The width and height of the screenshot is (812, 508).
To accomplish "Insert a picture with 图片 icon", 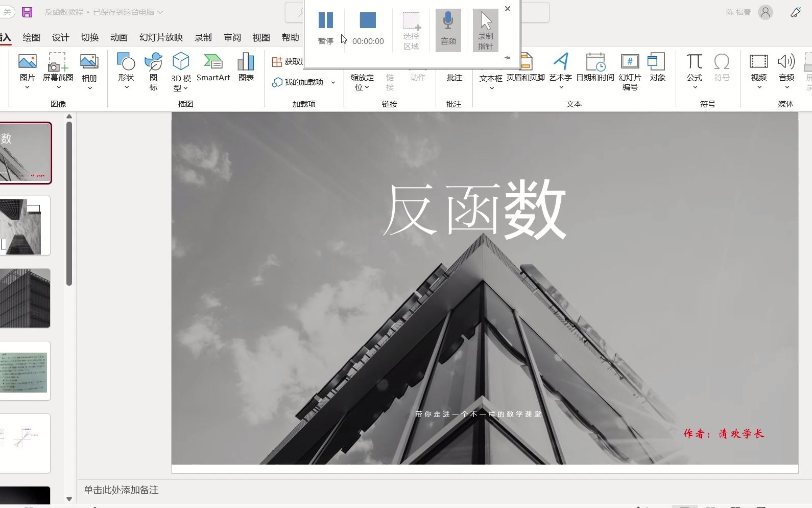I will 28,62.
